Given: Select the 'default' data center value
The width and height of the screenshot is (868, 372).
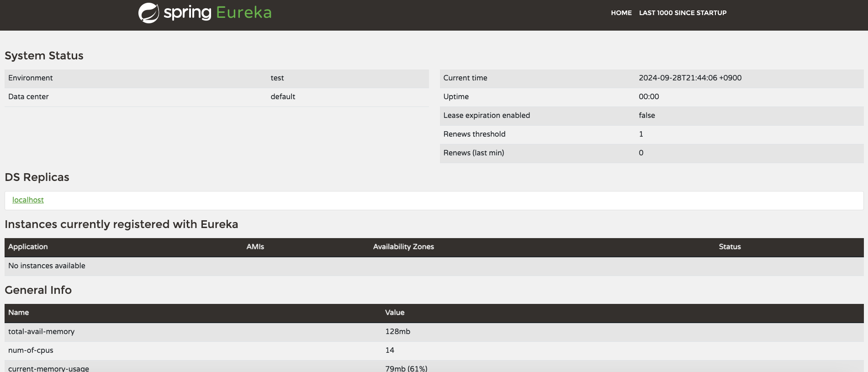Looking at the screenshot, I should pyautogui.click(x=283, y=97).
